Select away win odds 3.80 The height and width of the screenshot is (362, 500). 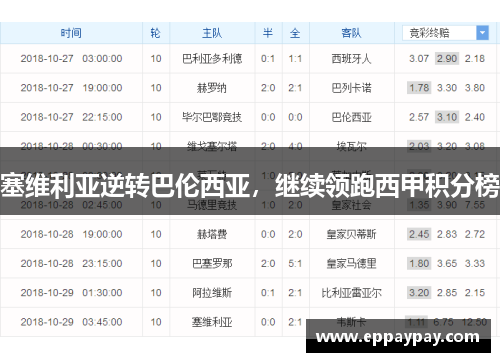[475, 88]
